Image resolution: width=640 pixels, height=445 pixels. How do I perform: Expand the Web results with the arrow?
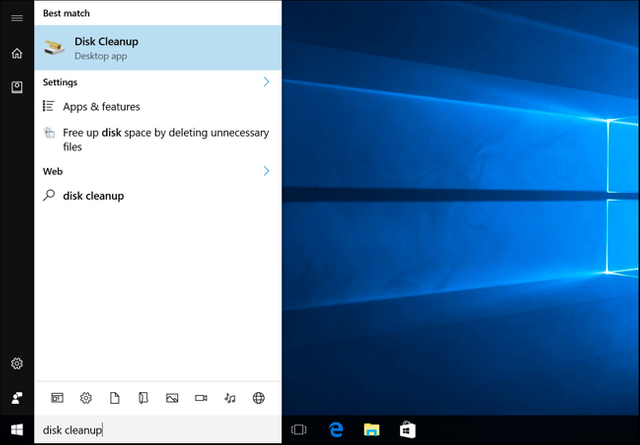pos(266,171)
